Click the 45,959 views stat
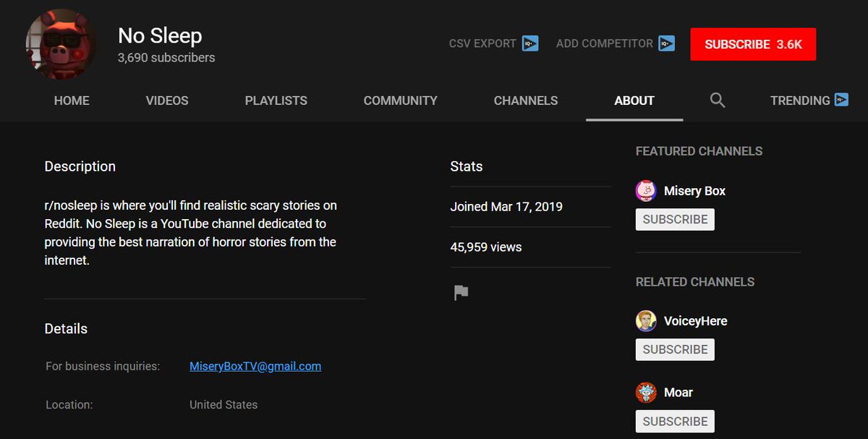 pos(486,247)
